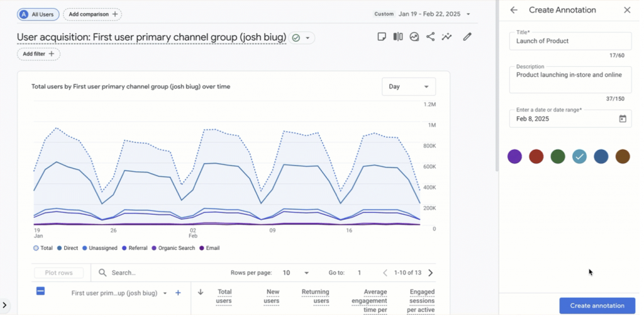Open the calendar date picker icon
This screenshot has height=318, width=644.
623,118
